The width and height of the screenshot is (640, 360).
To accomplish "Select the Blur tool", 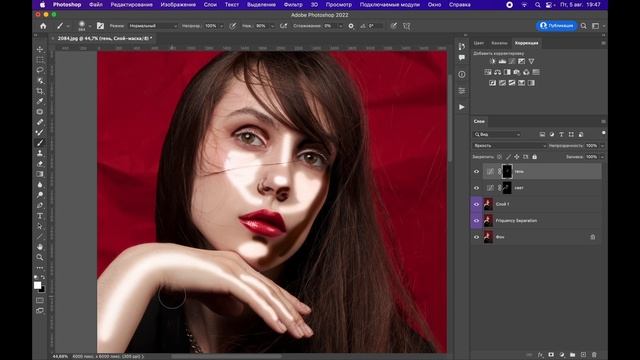I will tap(40, 184).
